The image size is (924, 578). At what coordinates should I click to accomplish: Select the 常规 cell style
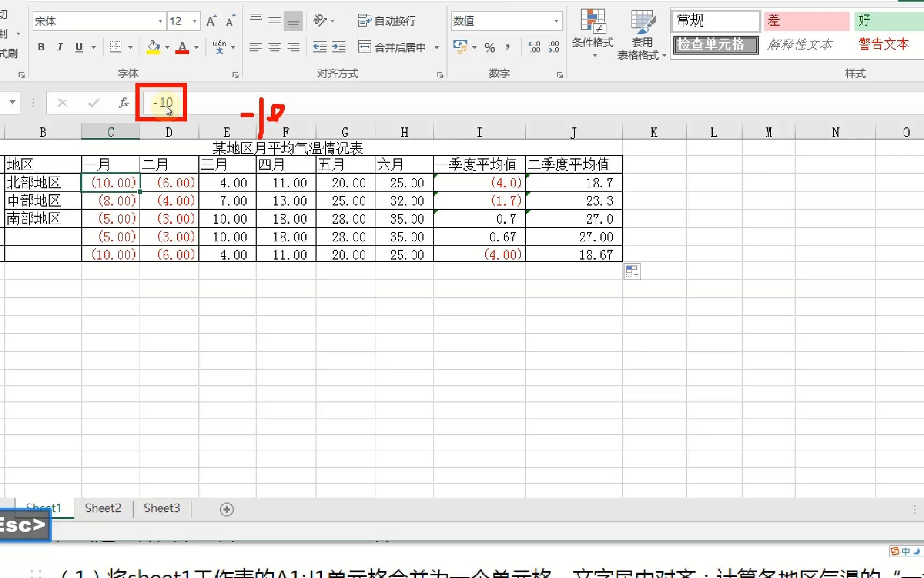[x=715, y=21]
